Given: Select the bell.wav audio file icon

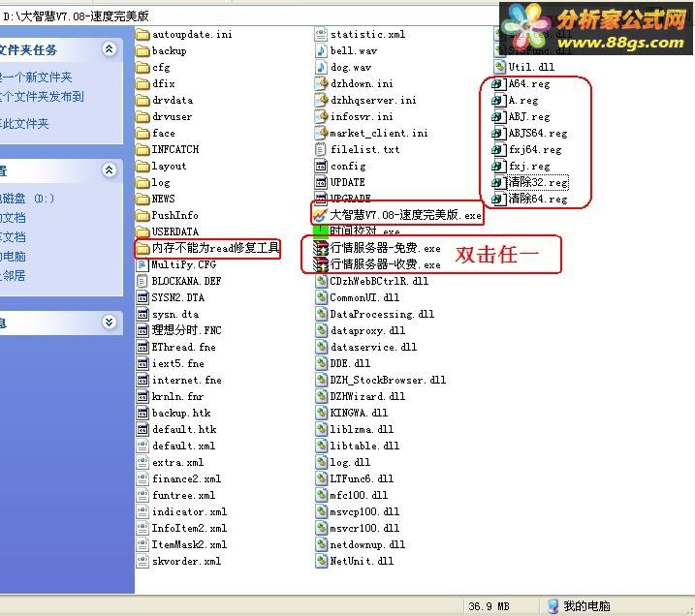Looking at the screenshot, I should [x=321, y=51].
